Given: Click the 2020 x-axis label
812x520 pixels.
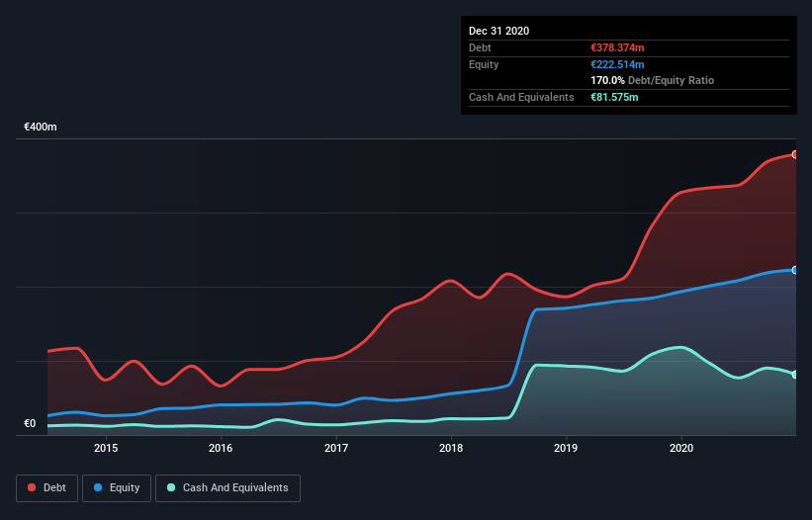Looking at the screenshot, I should (681, 448).
